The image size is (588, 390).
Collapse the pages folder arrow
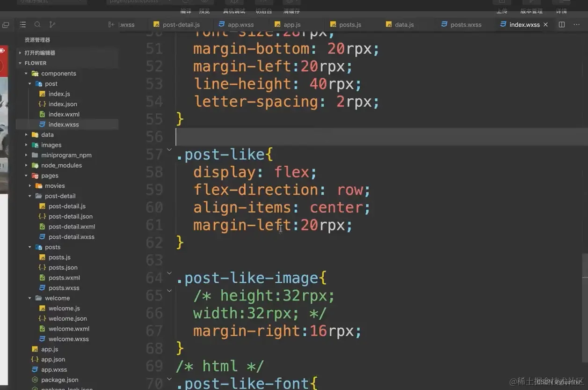point(26,176)
